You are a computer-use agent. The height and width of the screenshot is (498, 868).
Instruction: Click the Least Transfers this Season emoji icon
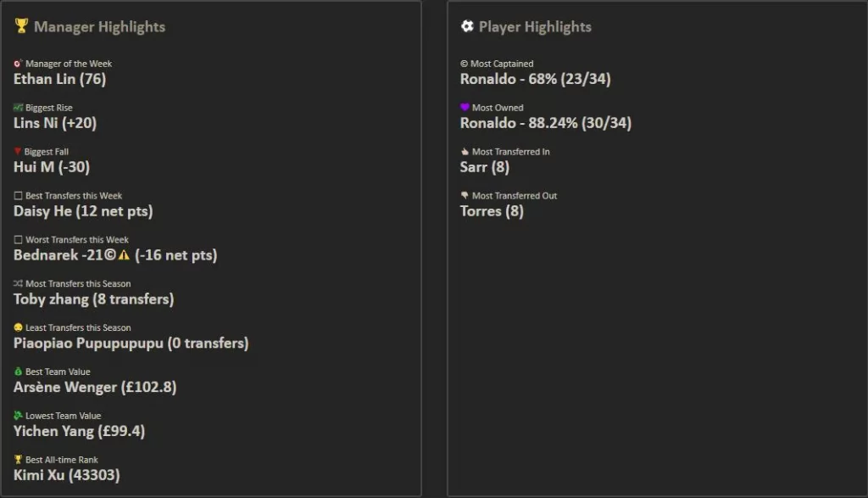tap(18, 327)
